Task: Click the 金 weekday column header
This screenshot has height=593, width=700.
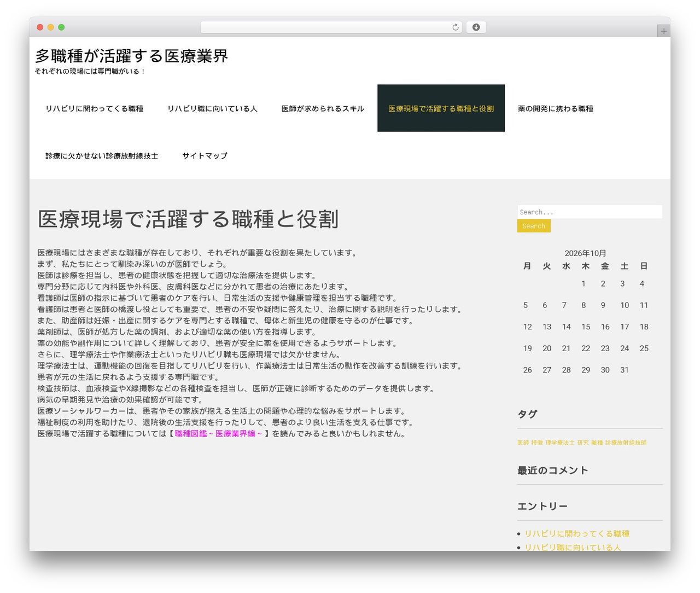Action: (605, 266)
